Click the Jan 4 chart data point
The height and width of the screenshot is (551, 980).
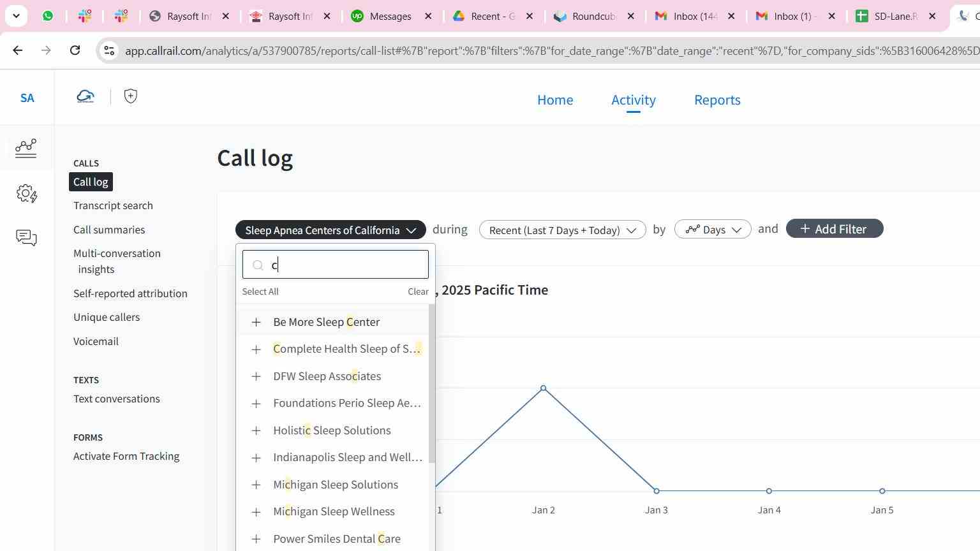tap(769, 491)
